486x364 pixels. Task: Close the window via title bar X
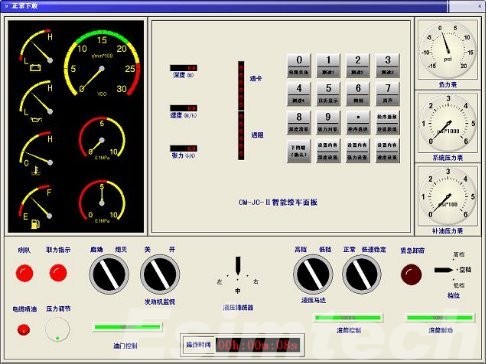pos(480,6)
